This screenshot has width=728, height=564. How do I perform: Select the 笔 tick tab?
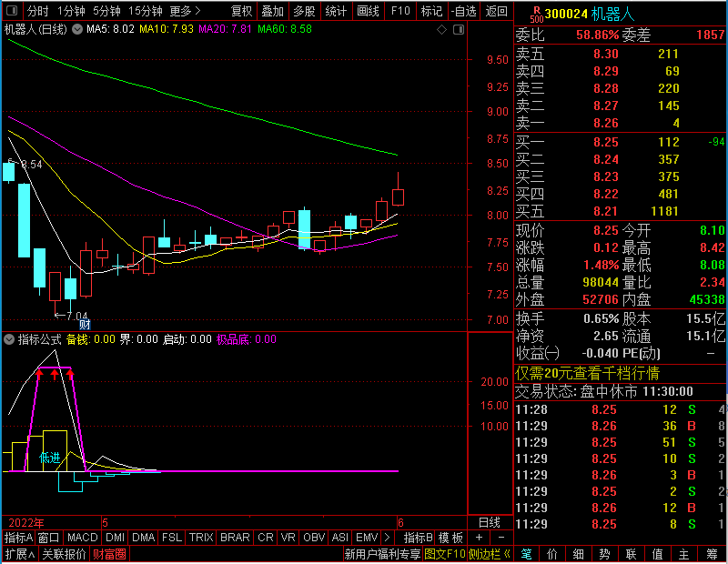(526, 554)
